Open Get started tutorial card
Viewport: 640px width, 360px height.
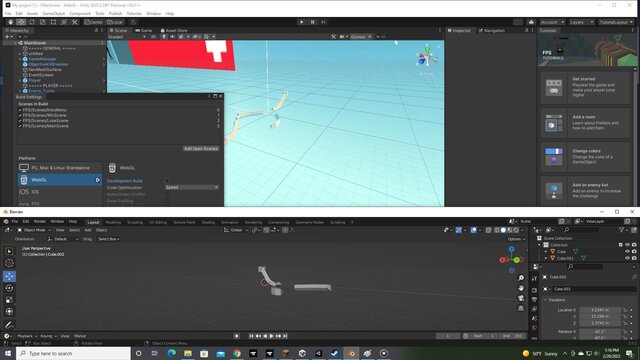point(586,87)
